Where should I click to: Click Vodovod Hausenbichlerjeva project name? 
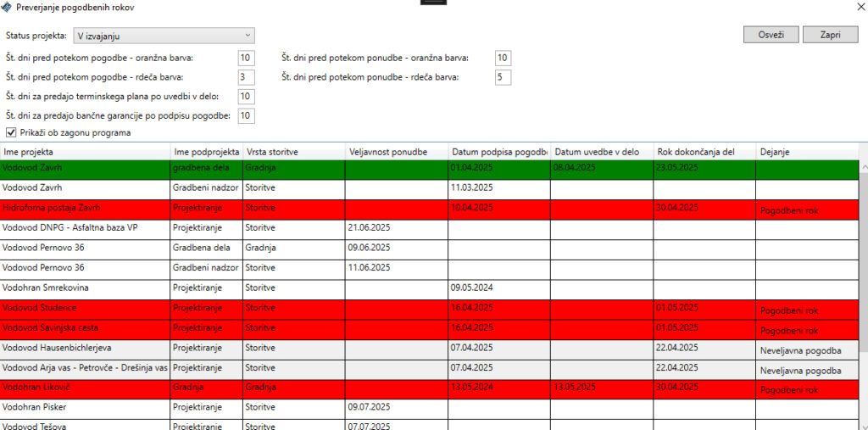pos(57,348)
